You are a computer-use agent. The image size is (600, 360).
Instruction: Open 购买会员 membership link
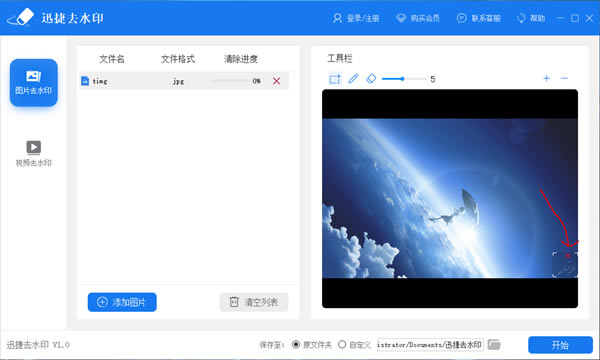(418, 18)
